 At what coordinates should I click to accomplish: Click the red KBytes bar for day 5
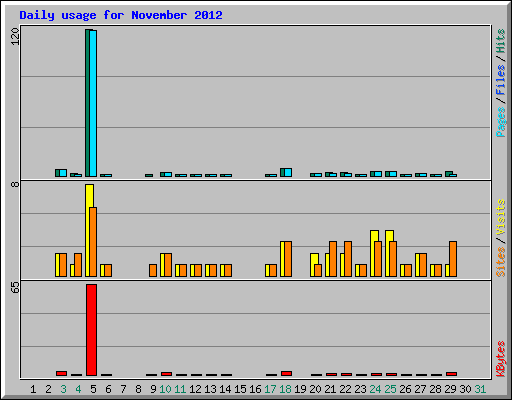click(x=91, y=330)
